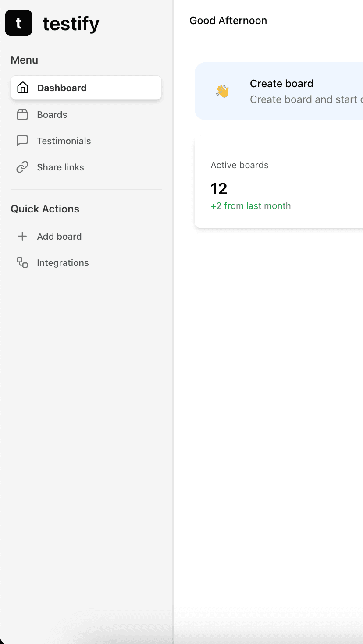The image size is (363, 644).
Task: Open the Integrations quick action text
Action: [63, 263]
